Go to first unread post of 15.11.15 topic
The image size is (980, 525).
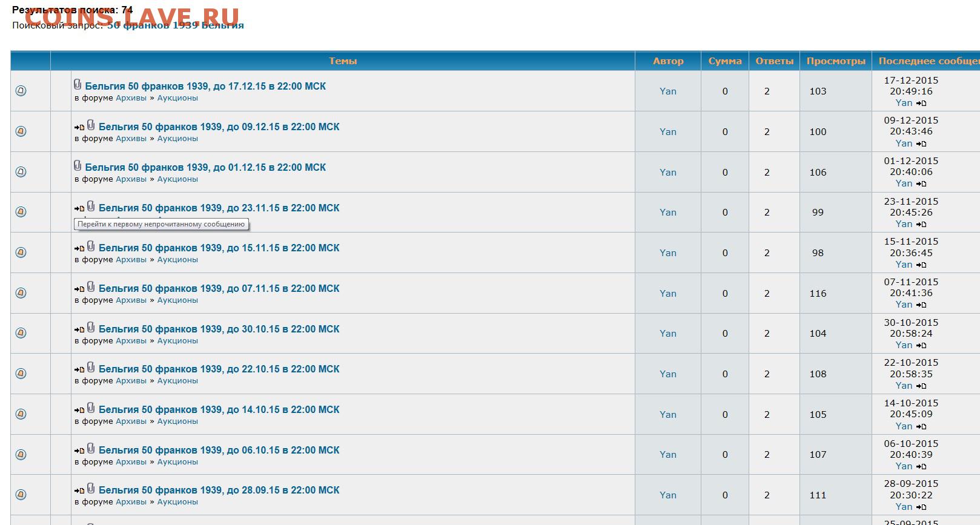79,249
